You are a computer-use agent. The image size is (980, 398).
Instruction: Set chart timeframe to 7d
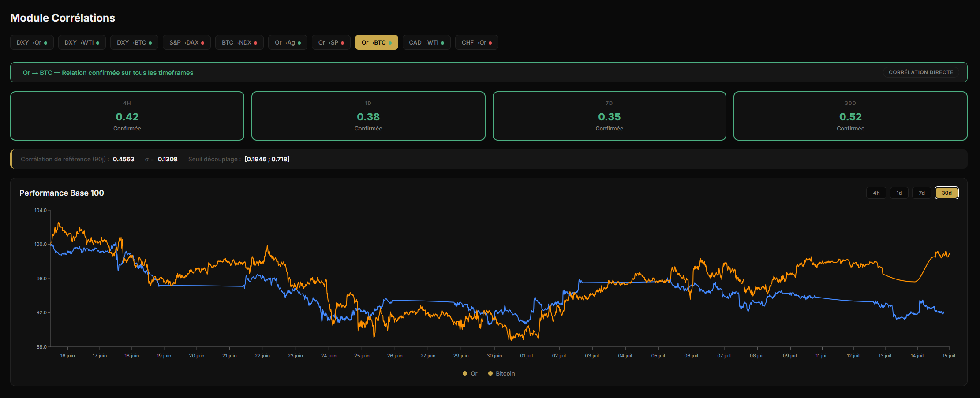tap(921, 193)
